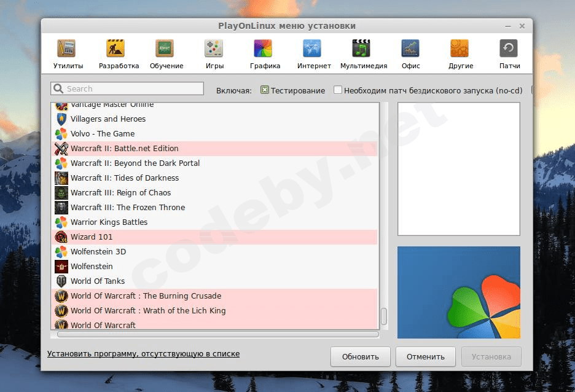Select World Of Tanks entry text
Image resolution: width=575 pixels, height=392 pixels.
(98, 281)
